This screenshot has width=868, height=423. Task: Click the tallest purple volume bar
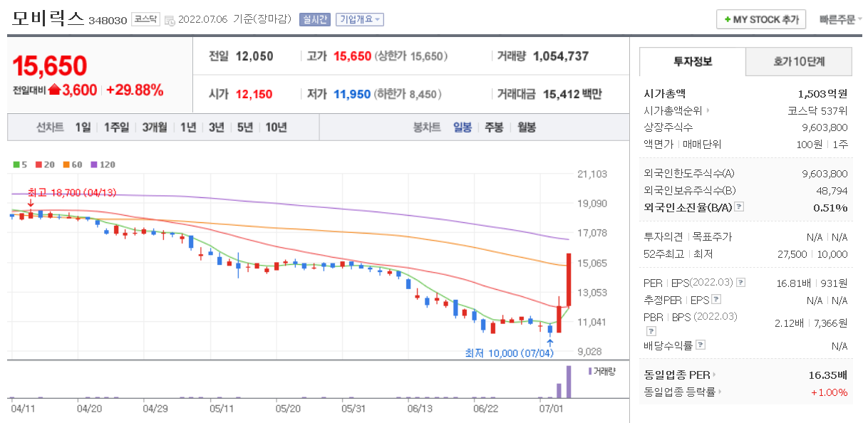569,382
